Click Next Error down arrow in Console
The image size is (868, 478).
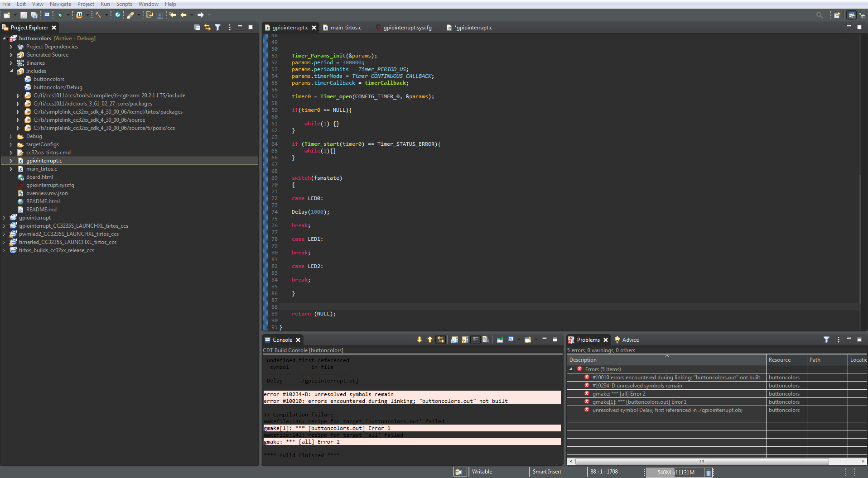click(x=420, y=340)
